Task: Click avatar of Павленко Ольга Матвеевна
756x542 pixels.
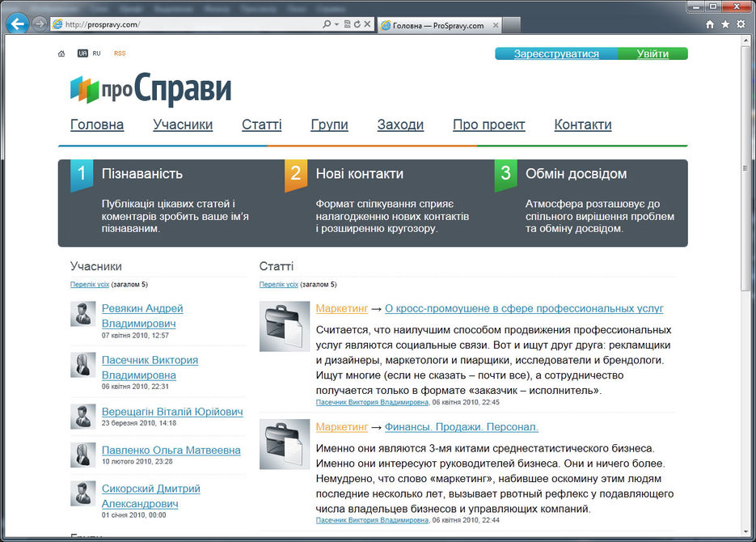Action: pos(83,455)
